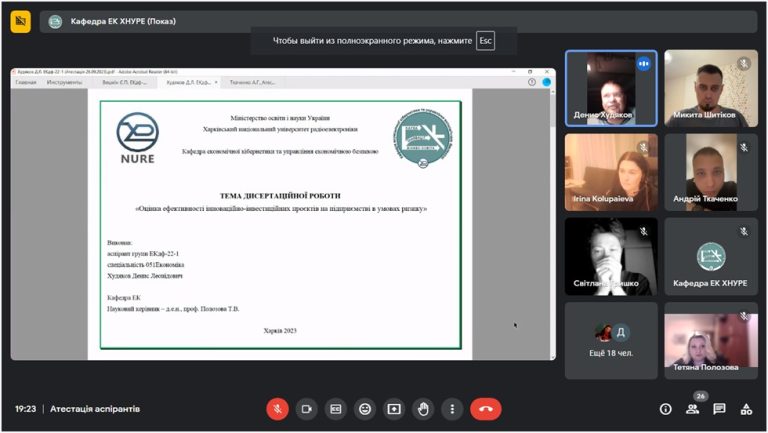768x433 pixels.
Task: Switch to Ткаченко А.Г. document tab
Action: (x=252, y=82)
